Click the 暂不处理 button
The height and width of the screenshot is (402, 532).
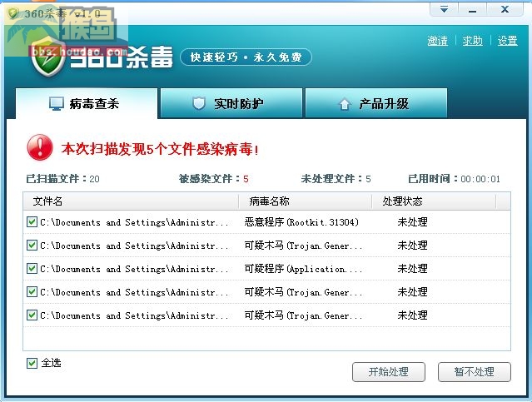pos(475,372)
